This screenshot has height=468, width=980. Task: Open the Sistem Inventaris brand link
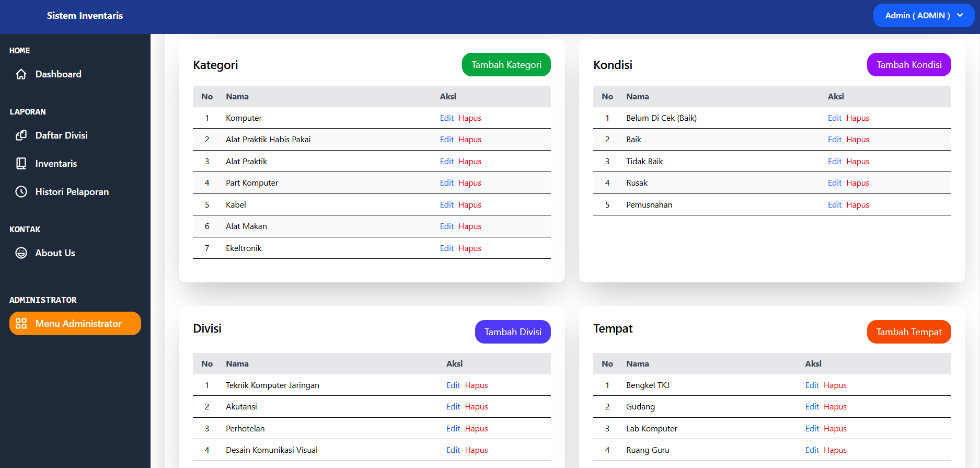[85, 16]
